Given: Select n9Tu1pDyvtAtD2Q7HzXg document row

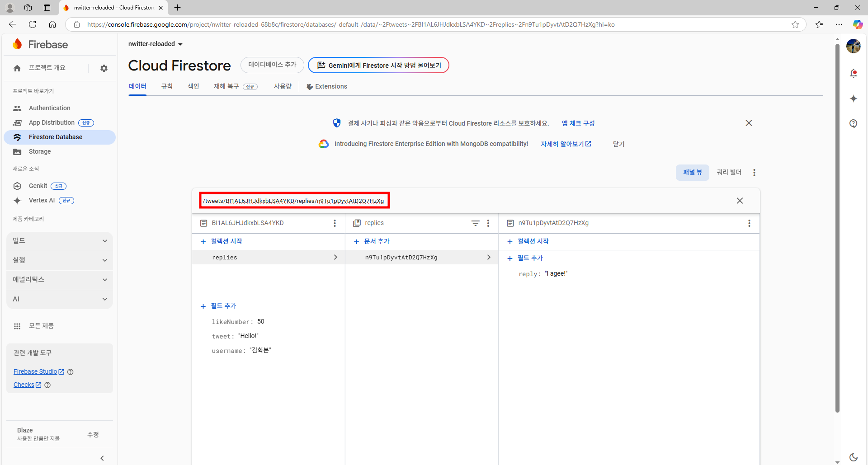Looking at the screenshot, I should (422, 257).
